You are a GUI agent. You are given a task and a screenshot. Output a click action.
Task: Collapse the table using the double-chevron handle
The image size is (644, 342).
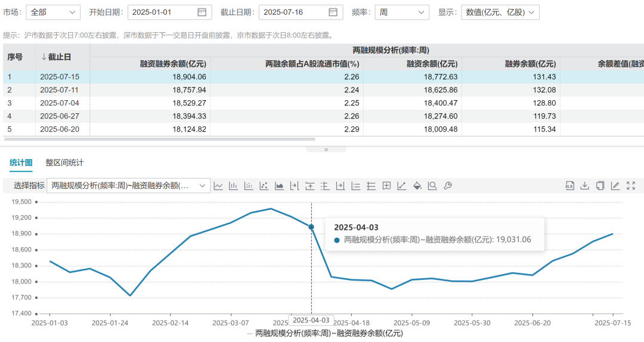[x=326, y=150]
